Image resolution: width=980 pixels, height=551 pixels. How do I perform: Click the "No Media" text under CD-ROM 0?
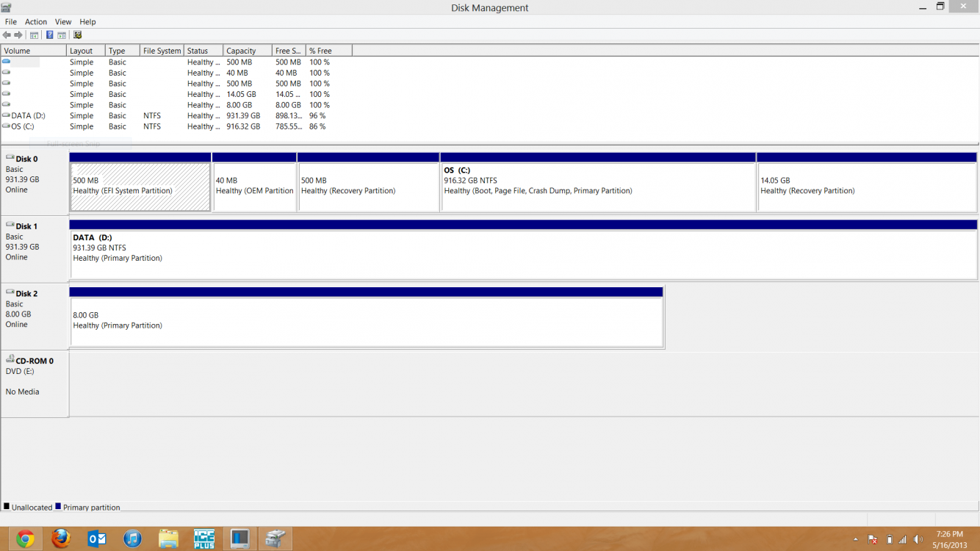pos(23,392)
